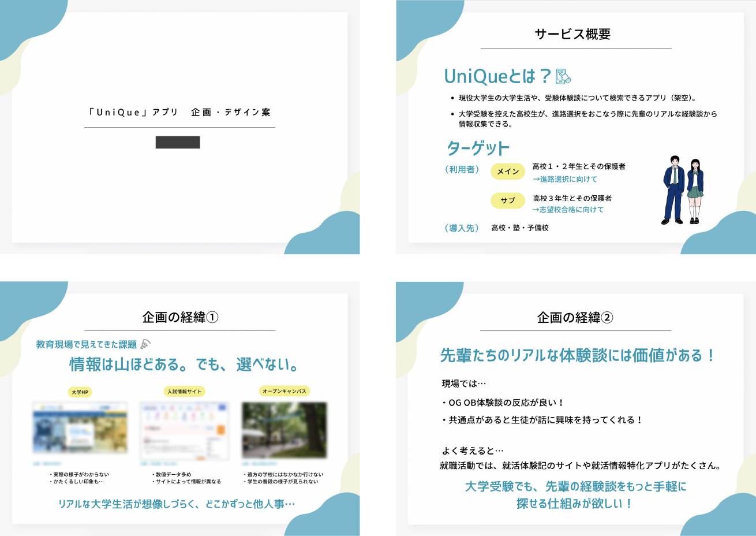Click the （導入先） label
This screenshot has height=536, width=756.
[x=462, y=228]
